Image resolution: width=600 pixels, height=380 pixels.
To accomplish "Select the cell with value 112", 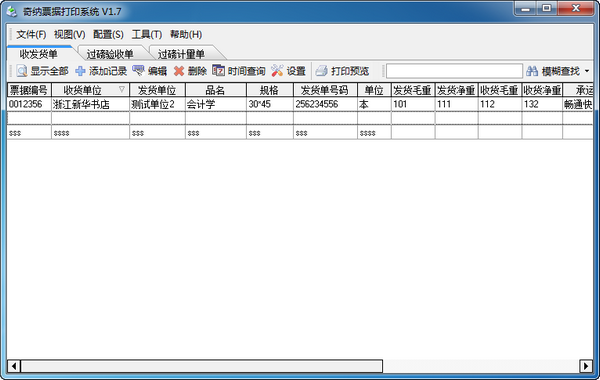I will coord(500,104).
